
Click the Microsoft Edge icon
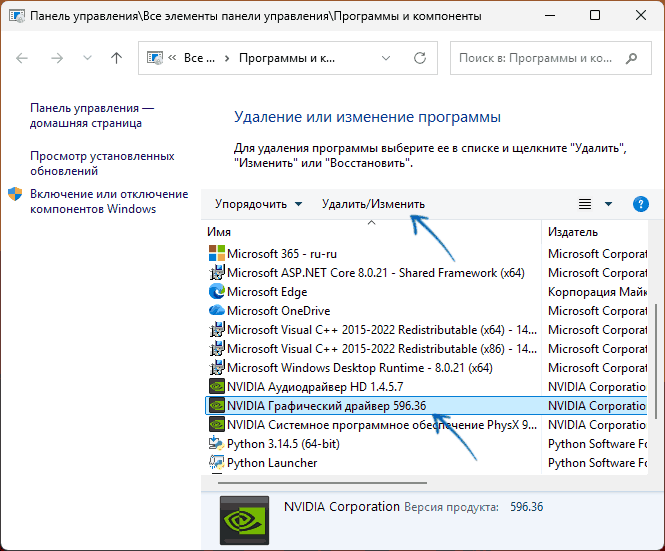pyautogui.click(x=217, y=292)
